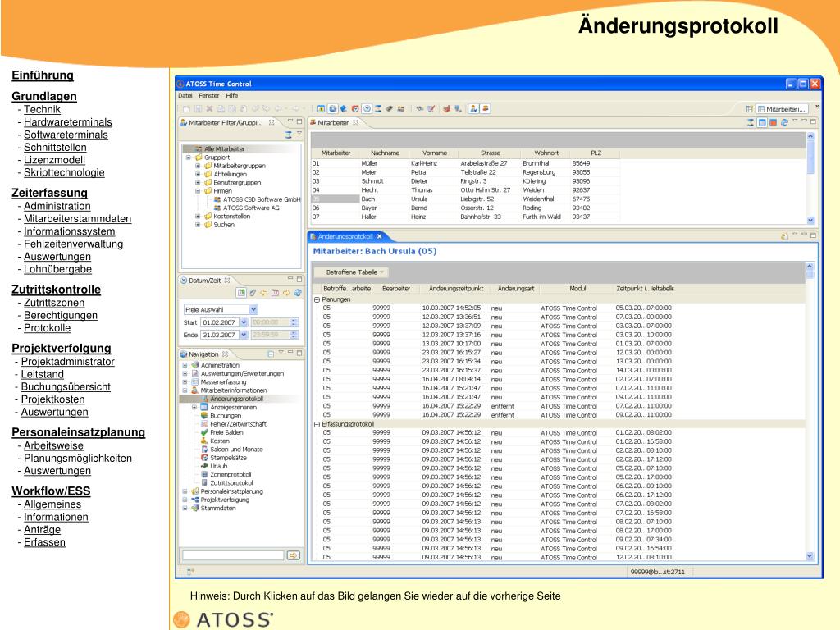
Task: Click the today calendar icon in Datum/Zeit toolbar
Action: pos(242,293)
